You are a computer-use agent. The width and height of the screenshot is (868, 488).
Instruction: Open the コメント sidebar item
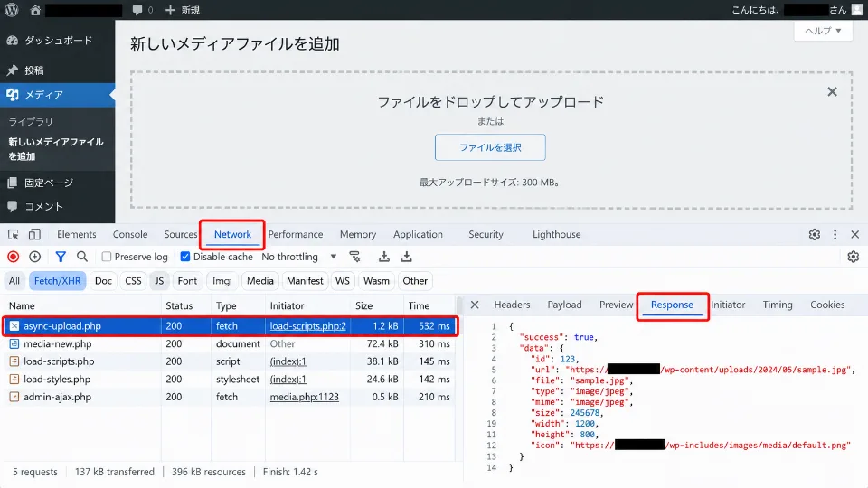58,206
